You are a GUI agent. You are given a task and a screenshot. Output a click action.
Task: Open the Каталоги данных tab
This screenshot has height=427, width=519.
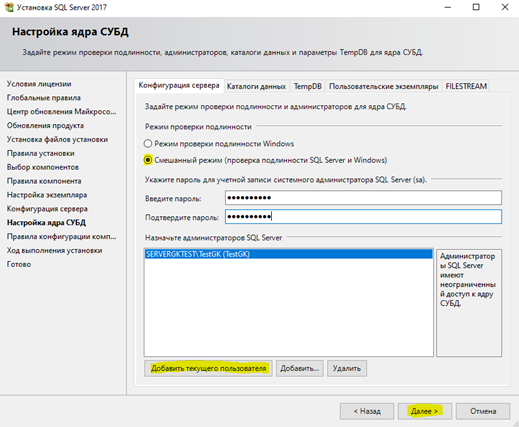tap(256, 86)
